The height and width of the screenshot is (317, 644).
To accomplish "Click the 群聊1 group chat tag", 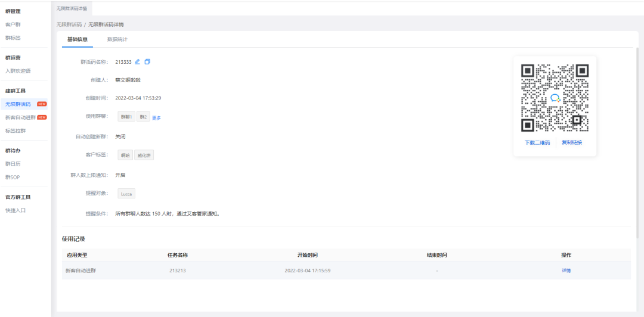I will pos(126,117).
